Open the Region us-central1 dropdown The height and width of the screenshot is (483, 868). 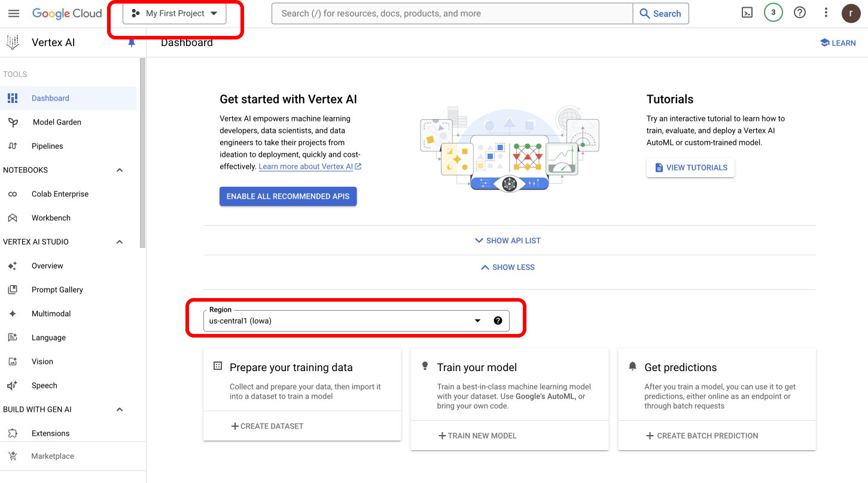356,321
